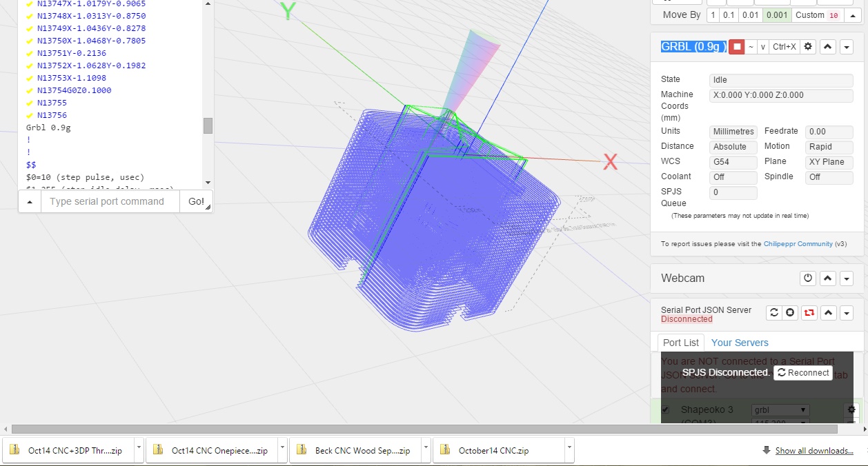Select the Port List tab

(680, 343)
